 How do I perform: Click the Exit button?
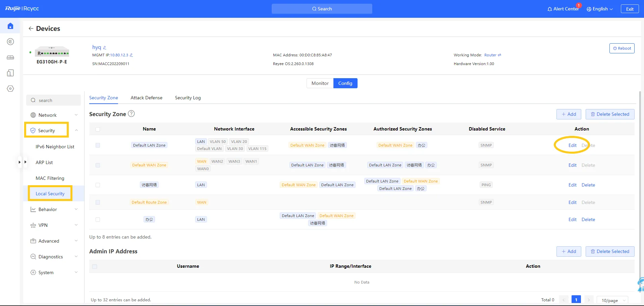coord(630,9)
